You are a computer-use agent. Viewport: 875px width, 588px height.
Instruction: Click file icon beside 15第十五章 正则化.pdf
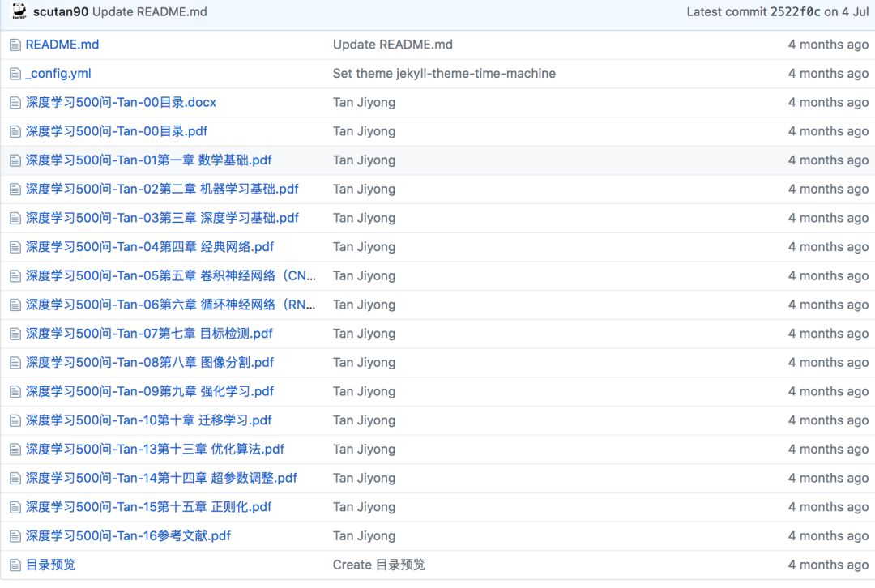[x=15, y=509]
